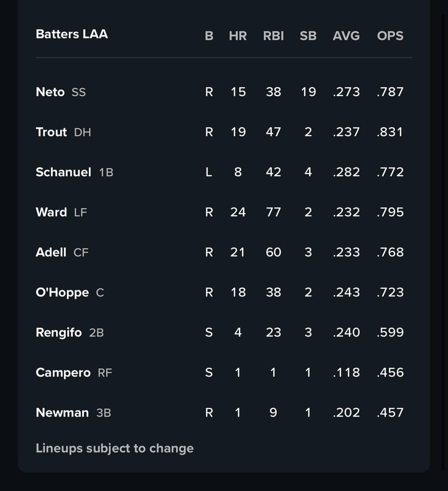Tap Ward in the batters list
Viewport: 448px width, 491px height.
tap(52, 212)
